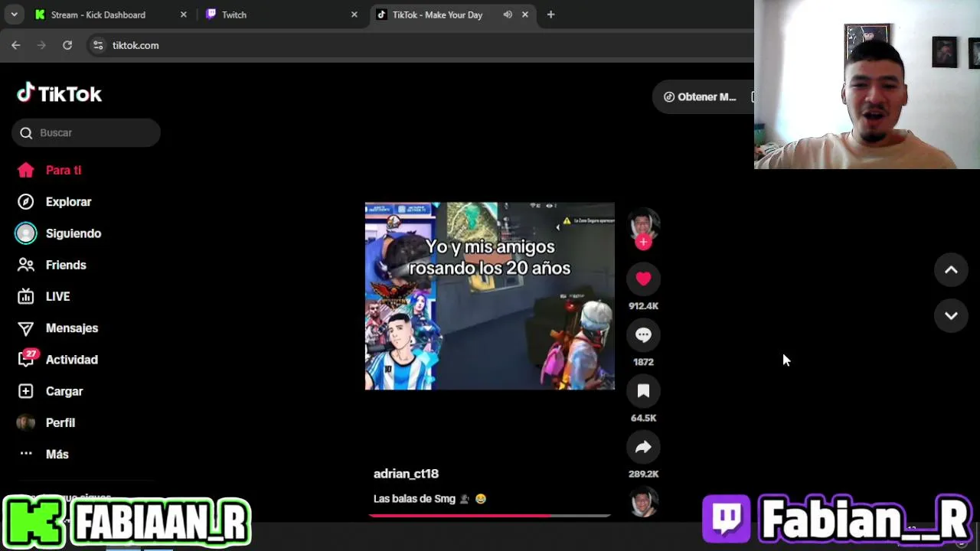
Task: Open comments on the video
Action: 643,335
